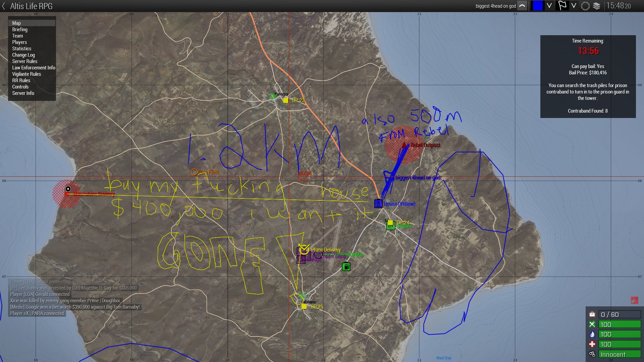Click the Bail Price: $180,416 text

point(588,73)
